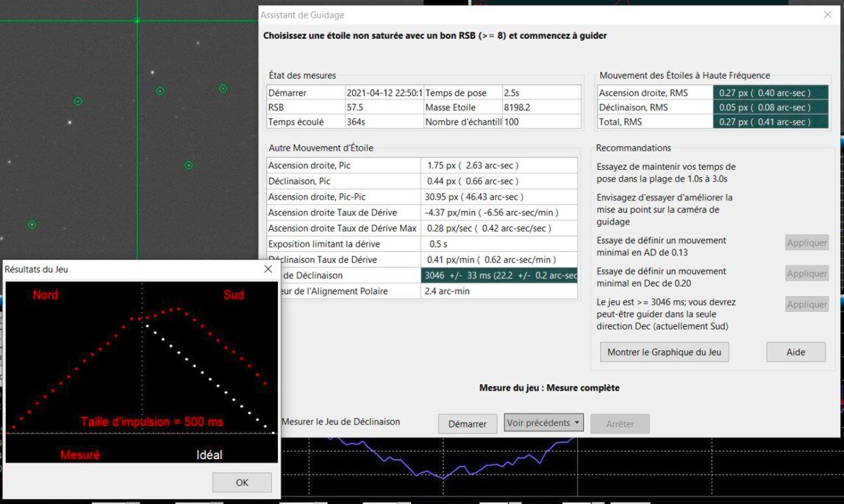Select the polar alignment error value 2.4 arc-min

(499, 291)
